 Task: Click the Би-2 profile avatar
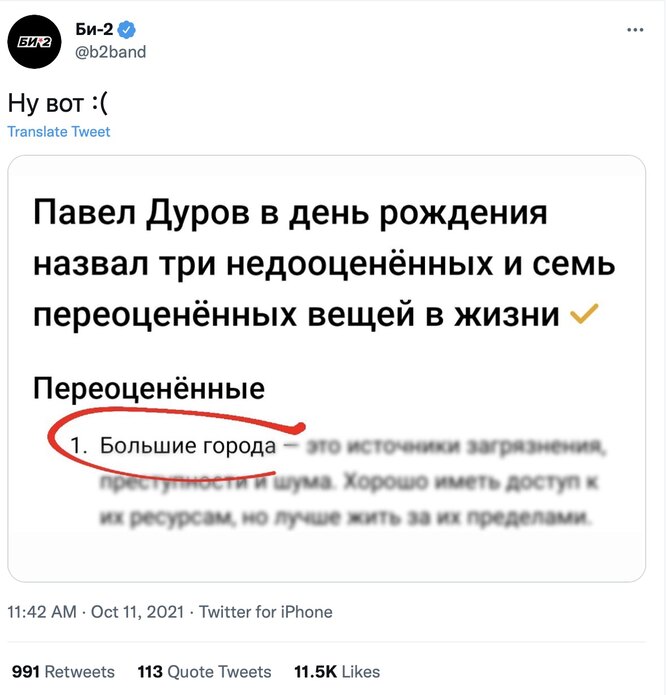pyautogui.click(x=35, y=41)
